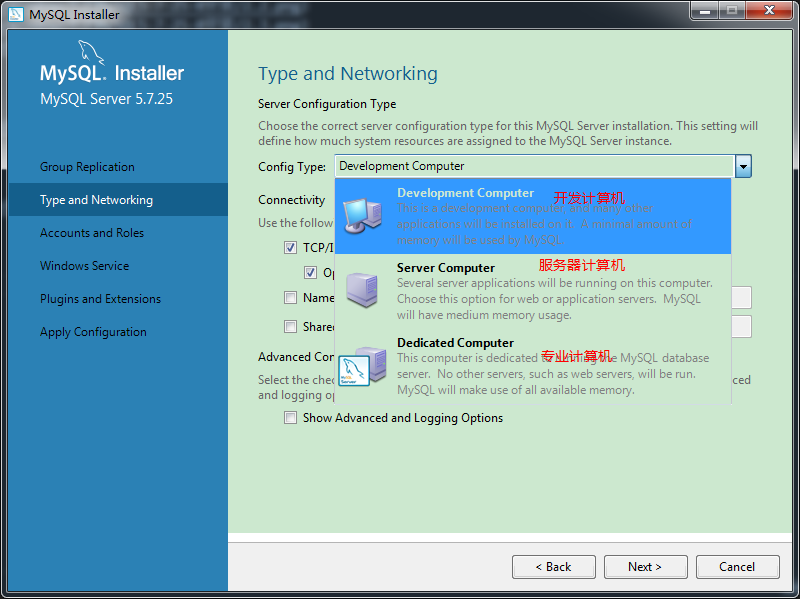Click the Config Type combo box field
This screenshot has height=599, width=800.
coord(533,166)
